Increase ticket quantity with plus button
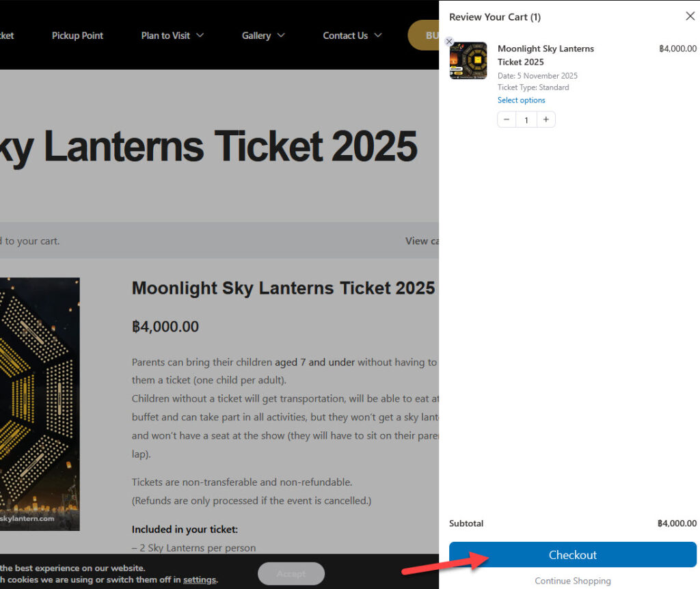Image resolution: width=700 pixels, height=589 pixels. click(x=546, y=120)
